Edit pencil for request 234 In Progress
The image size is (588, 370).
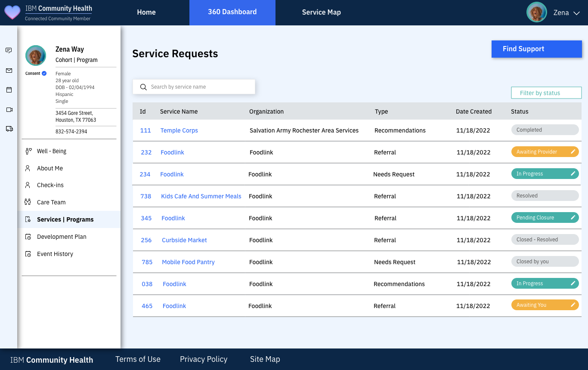(x=573, y=173)
